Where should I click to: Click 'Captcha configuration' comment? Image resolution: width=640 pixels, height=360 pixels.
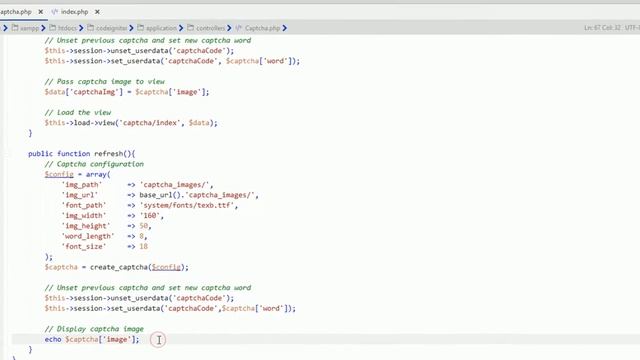(94, 164)
